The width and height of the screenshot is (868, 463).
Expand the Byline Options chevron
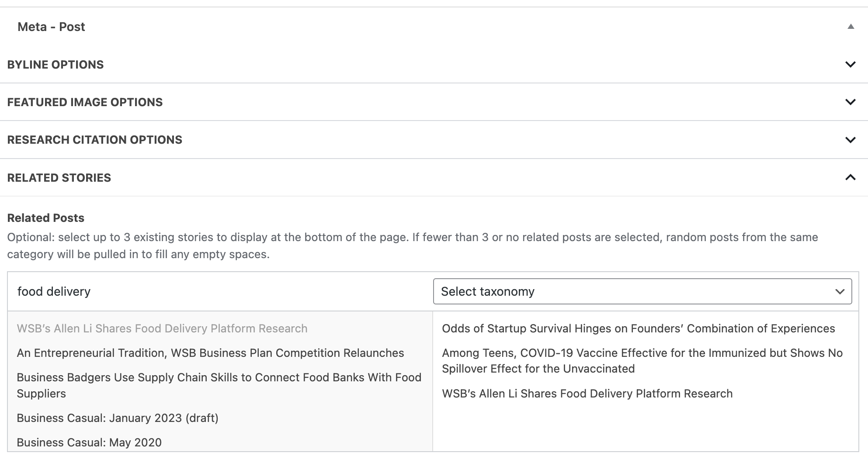pyautogui.click(x=850, y=65)
